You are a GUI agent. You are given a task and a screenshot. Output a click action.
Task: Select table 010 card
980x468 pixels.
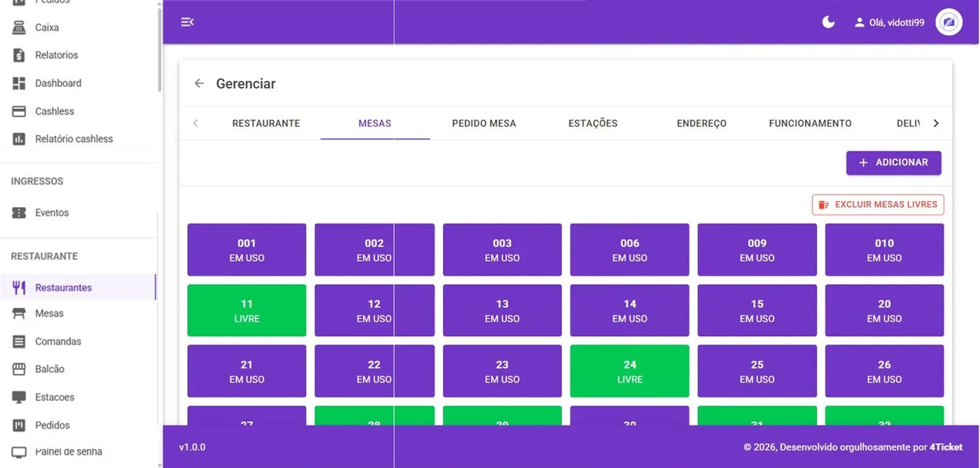(x=885, y=250)
